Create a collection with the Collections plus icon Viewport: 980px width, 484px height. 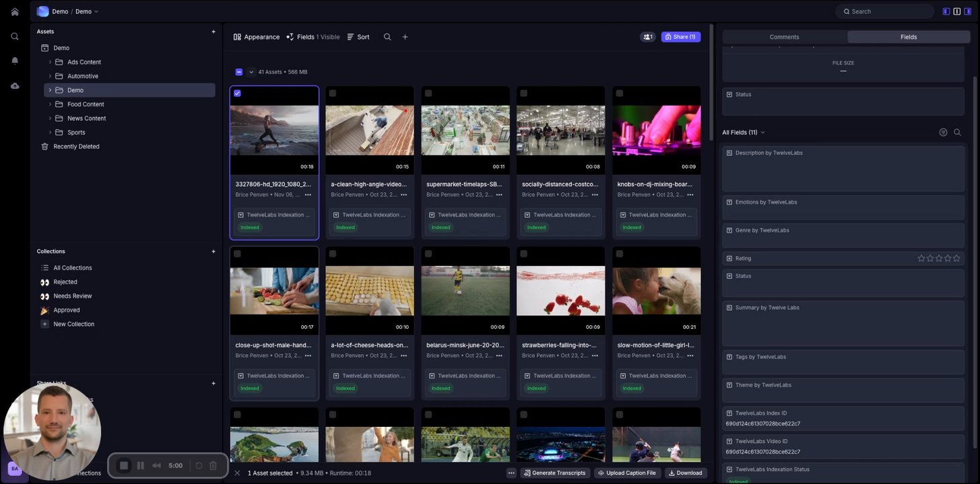214,251
